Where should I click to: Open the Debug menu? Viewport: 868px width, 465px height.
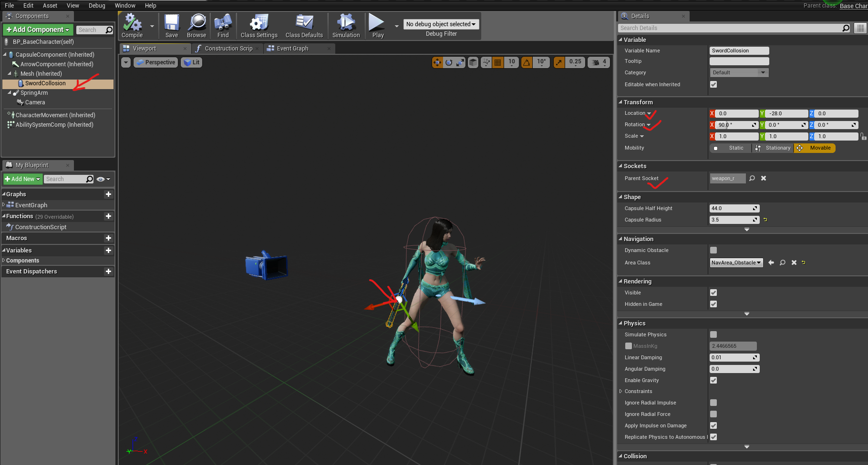tap(97, 5)
